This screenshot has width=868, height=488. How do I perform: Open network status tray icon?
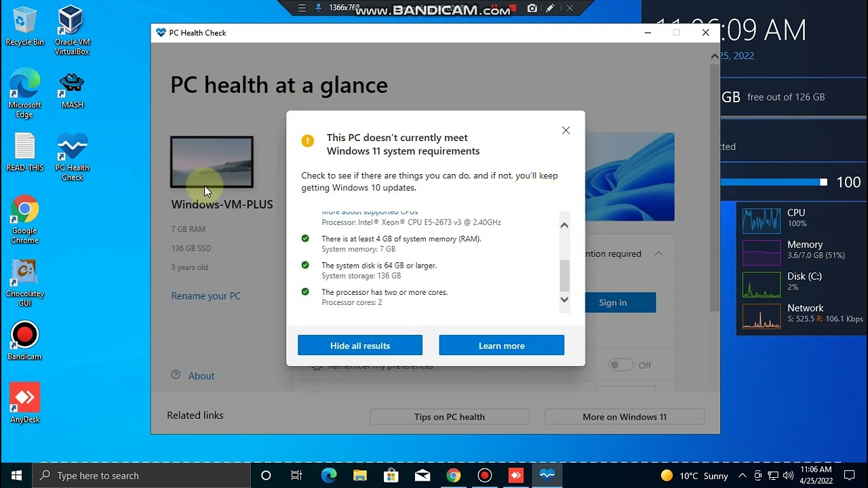773,475
